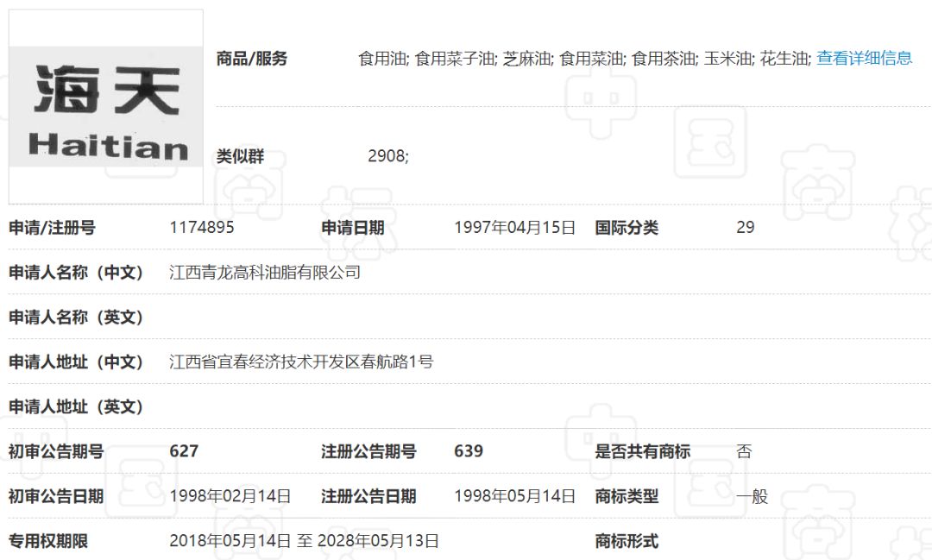Open the 查看详细信息 link
Viewport: 932px width, 560px height.
(x=864, y=59)
